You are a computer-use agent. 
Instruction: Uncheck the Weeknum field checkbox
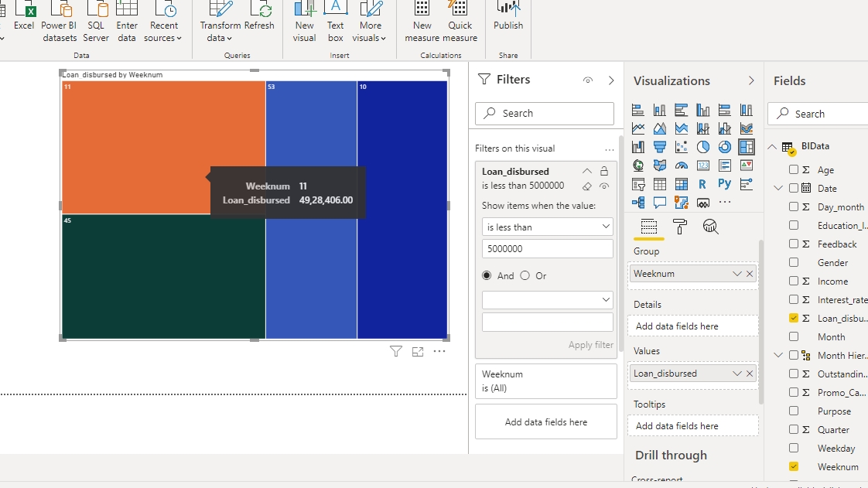click(794, 466)
